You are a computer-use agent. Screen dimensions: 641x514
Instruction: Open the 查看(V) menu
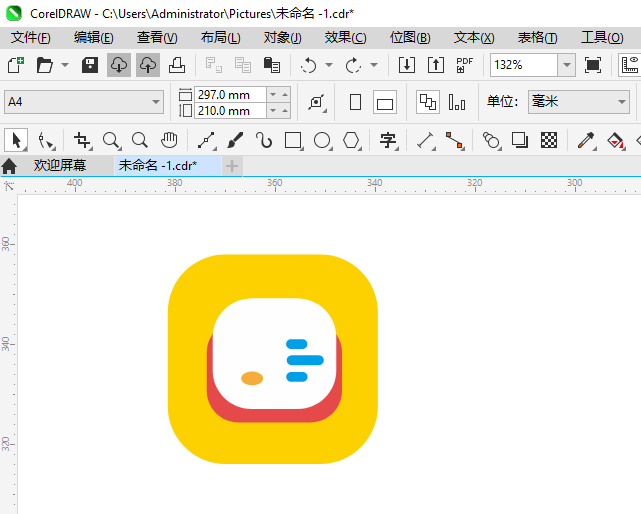coord(157,38)
